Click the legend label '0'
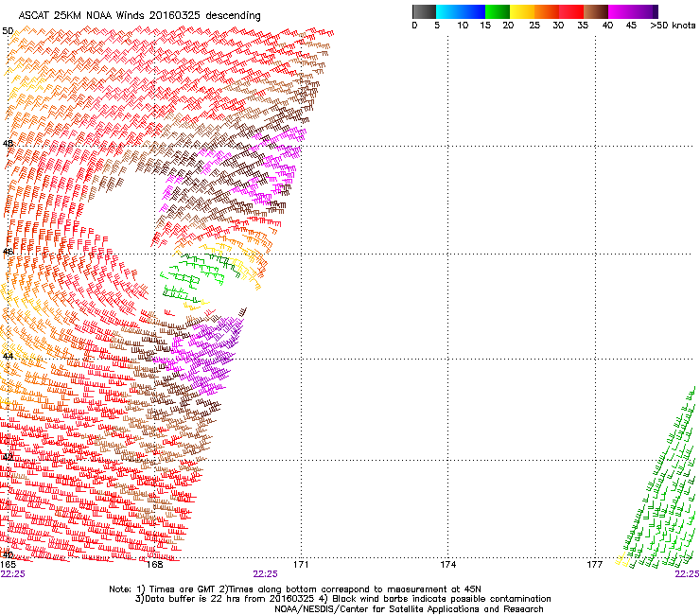This screenshot has width=700, height=615. click(414, 26)
